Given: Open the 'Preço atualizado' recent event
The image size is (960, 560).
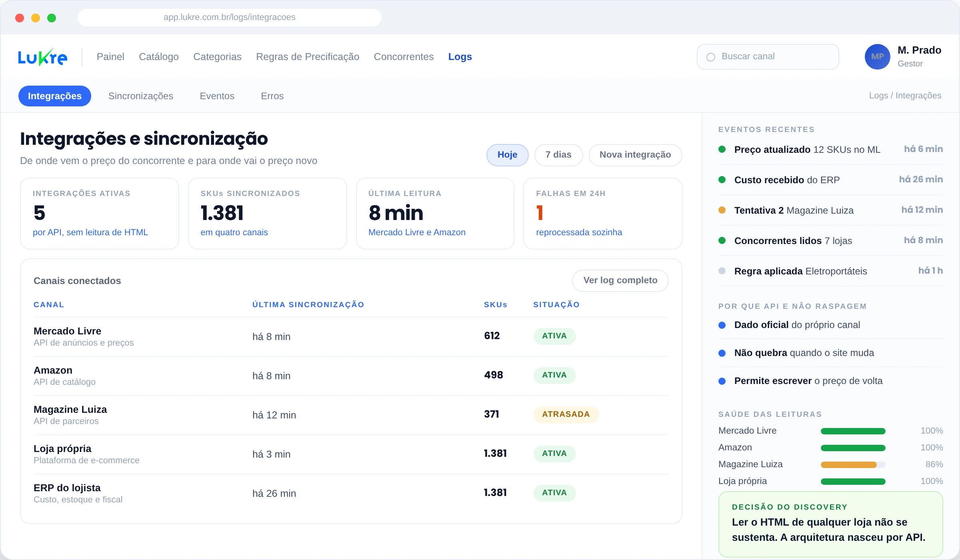Looking at the screenshot, I should pyautogui.click(x=830, y=150).
